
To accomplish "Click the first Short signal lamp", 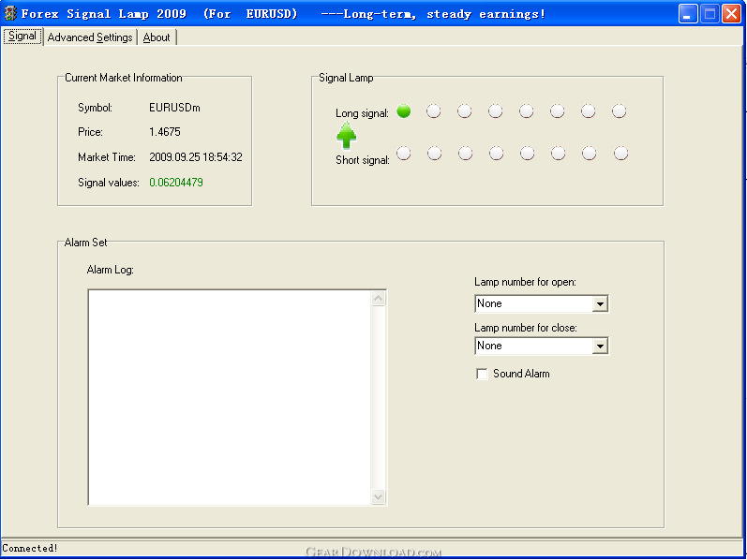I will pyautogui.click(x=404, y=154).
